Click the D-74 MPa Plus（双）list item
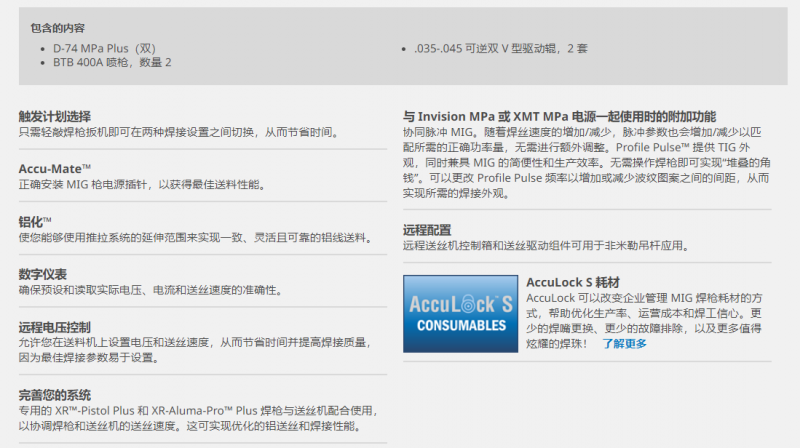 pyautogui.click(x=105, y=48)
